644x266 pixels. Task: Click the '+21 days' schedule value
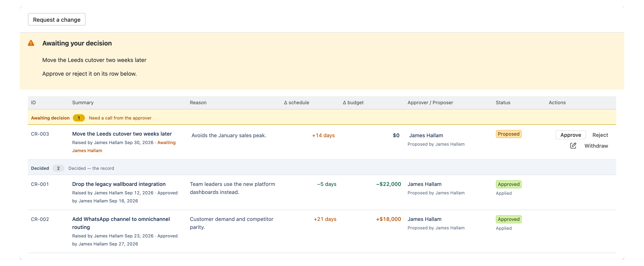click(325, 219)
